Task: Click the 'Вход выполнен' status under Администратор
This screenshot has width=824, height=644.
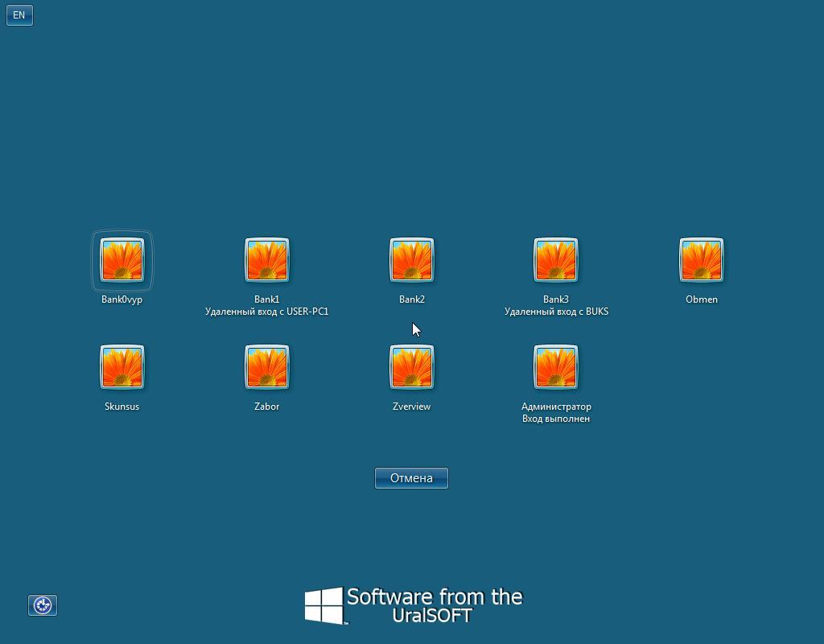Action: click(x=556, y=419)
